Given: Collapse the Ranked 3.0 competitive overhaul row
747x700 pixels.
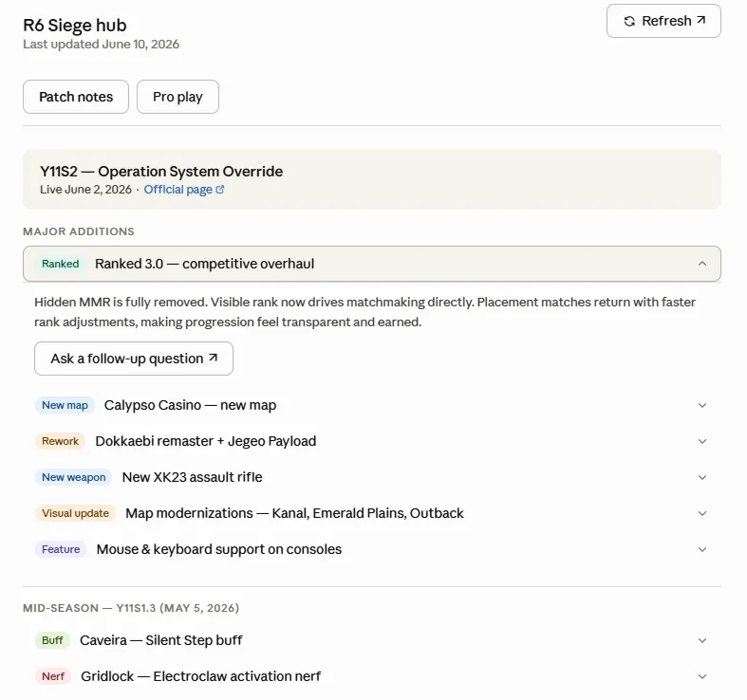Looking at the screenshot, I should (371, 264).
